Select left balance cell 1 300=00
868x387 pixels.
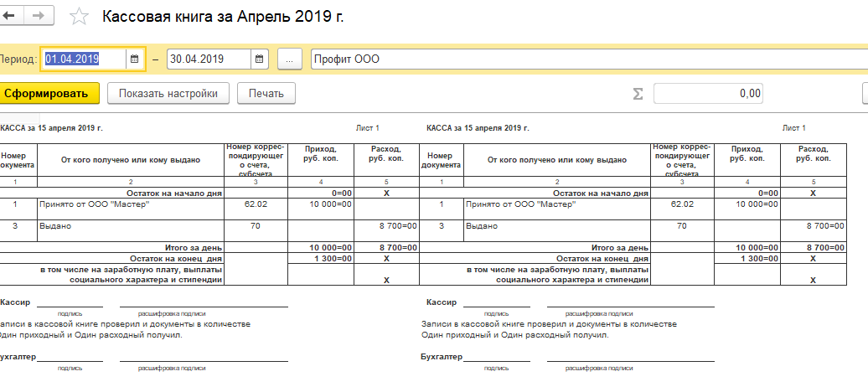pos(321,259)
